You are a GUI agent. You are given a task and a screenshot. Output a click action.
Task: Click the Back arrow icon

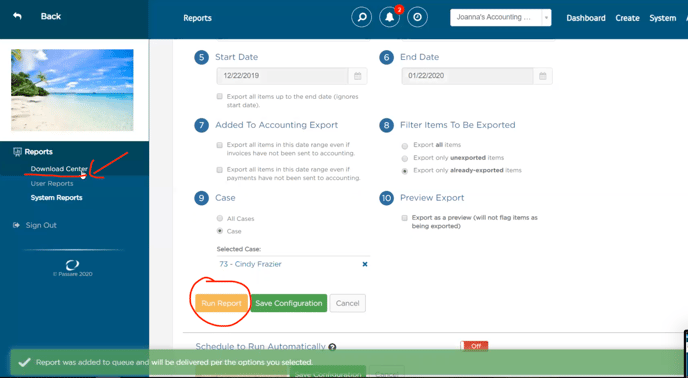pyautogui.click(x=17, y=16)
